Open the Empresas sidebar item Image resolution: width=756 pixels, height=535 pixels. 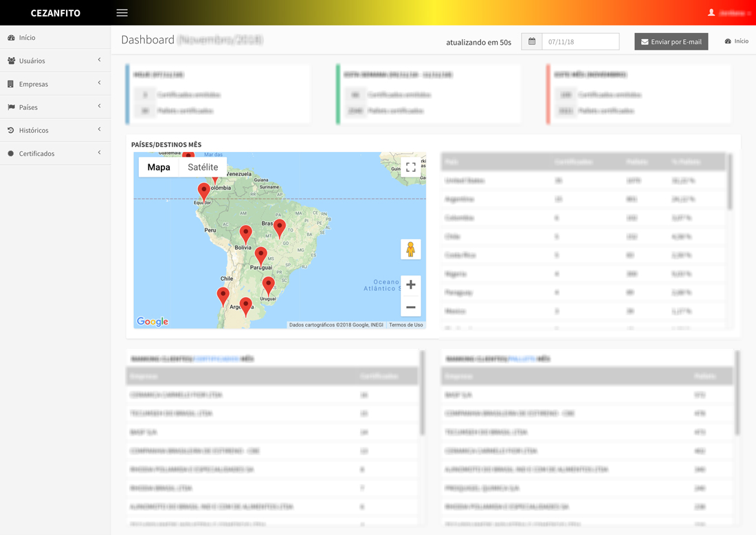click(x=56, y=83)
